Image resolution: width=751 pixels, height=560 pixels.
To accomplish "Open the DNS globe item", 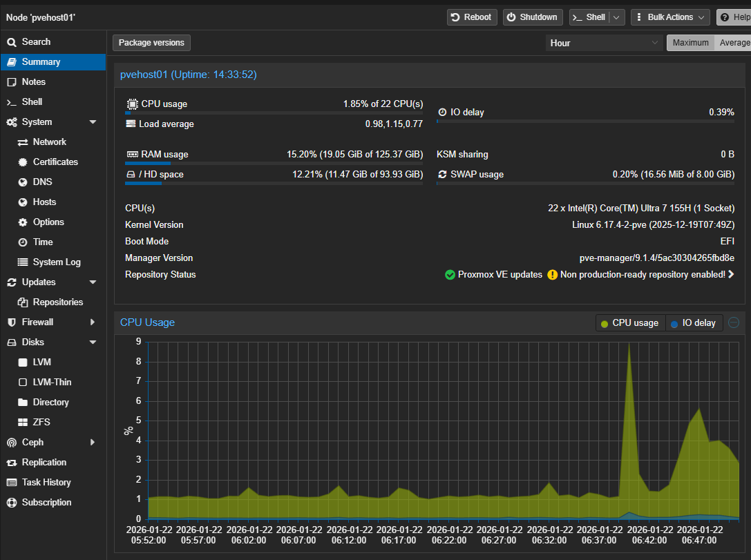I will pyautogui.click(x=42, y=182).
